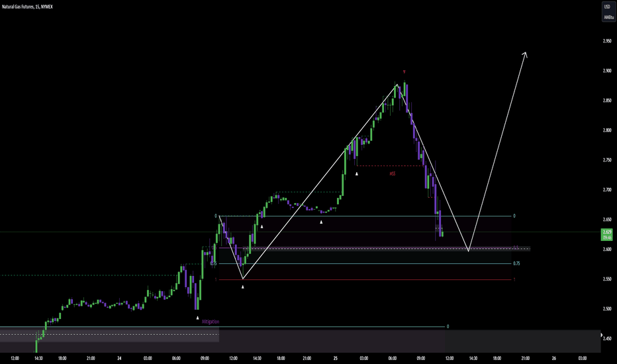Click the small arrow beside the 2.450 price

pyautogui.click(x=601, y=336)
